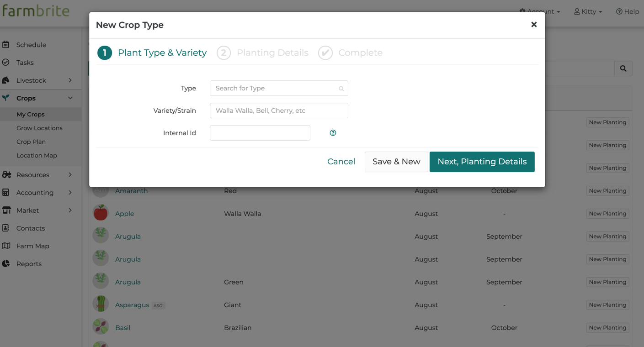The image size is (644, 347).
Task: Click New Planting for Asparagus row
Action: 607,305
